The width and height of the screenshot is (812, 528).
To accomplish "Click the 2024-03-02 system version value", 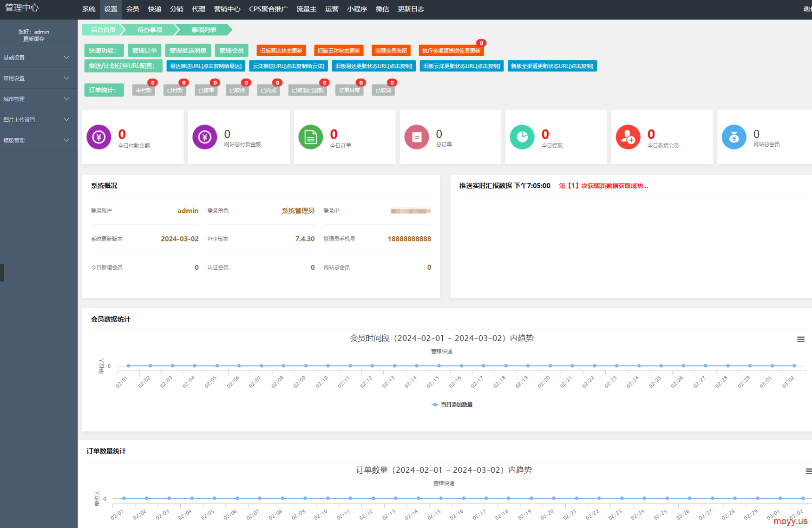I will click(180, 239).
